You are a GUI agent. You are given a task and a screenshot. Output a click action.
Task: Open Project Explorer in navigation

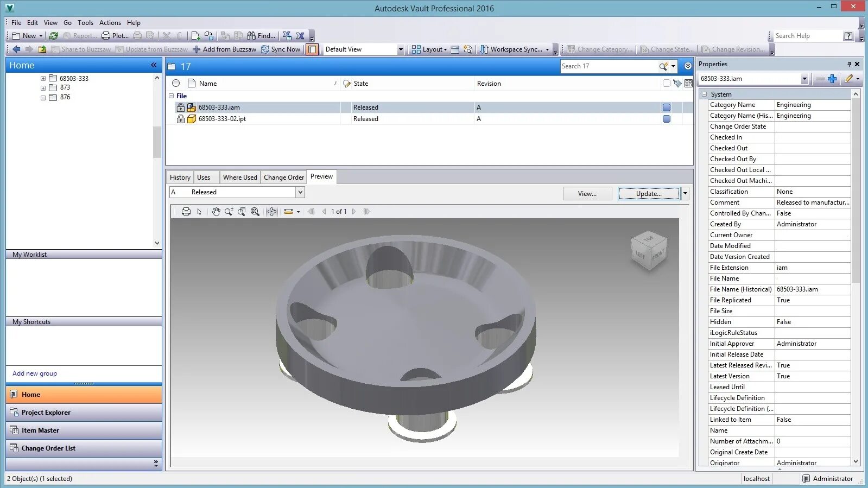coord(84,413)
